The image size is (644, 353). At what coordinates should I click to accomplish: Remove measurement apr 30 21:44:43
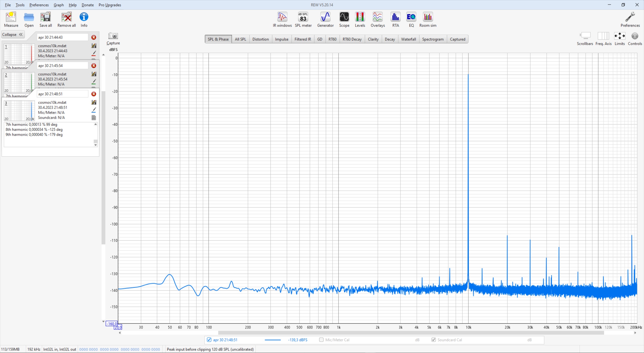click(94, 37)
